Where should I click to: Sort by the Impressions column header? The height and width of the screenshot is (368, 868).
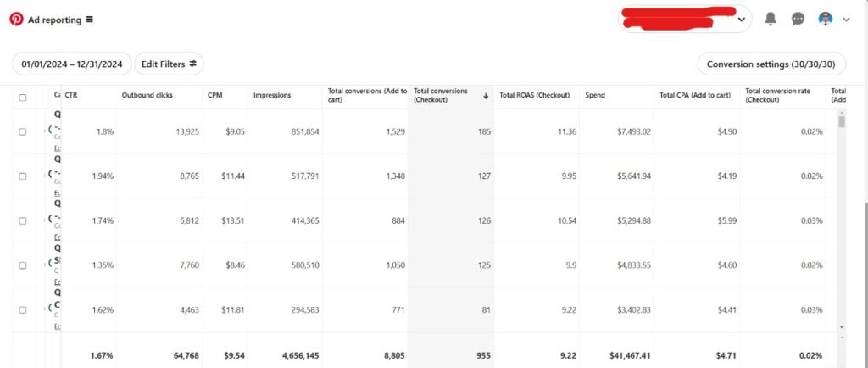(272, 95)
